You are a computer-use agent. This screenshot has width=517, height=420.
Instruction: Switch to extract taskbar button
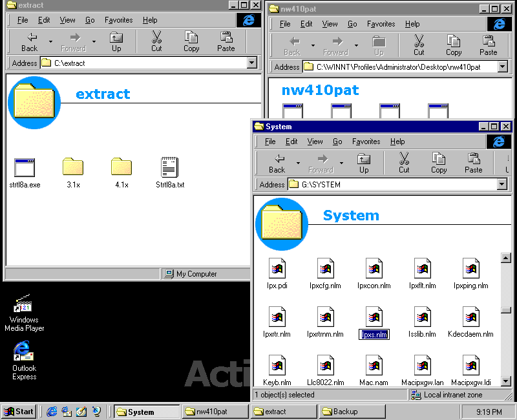click(x=284, y=412)
